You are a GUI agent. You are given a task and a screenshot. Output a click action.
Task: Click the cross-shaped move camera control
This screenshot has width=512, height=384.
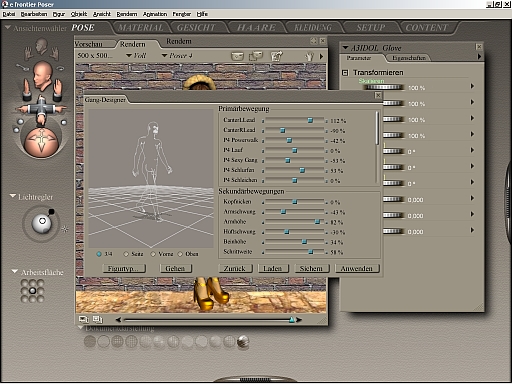coord(41,109)
